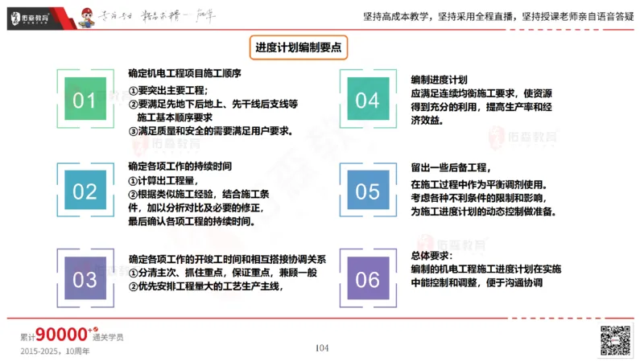The height and width of the screenshot is (362, 644).
Task: Click line 施工基本顺序要求
Action: pos(175,117)
